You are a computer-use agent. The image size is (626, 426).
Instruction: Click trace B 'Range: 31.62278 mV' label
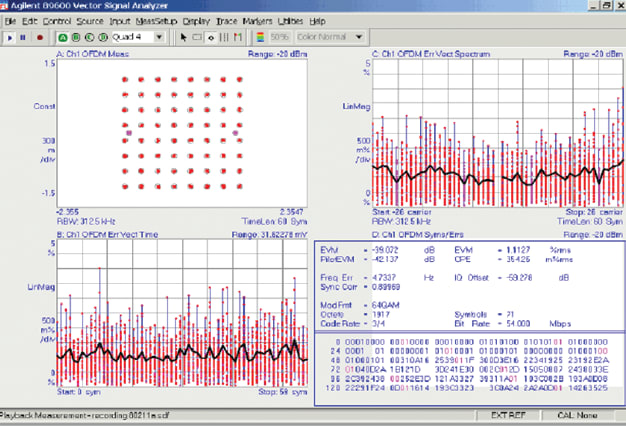pyautogui.click(x=269, y=234)
